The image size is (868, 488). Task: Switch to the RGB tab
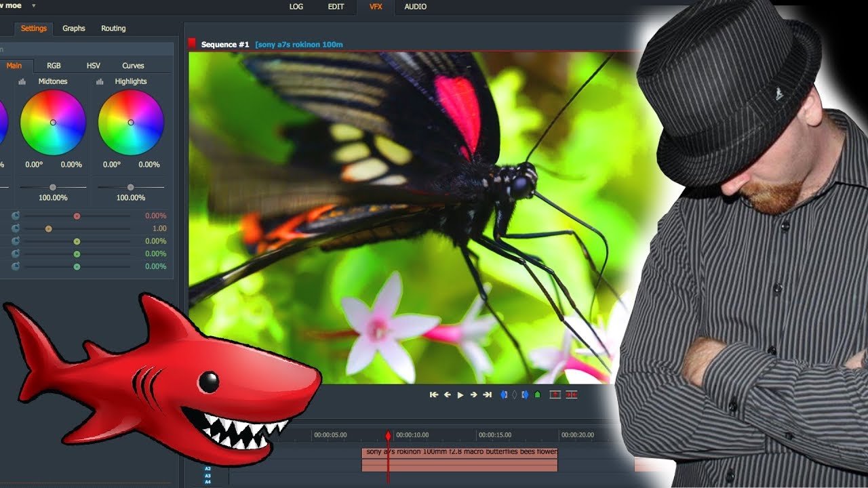[x=54, y=66]
